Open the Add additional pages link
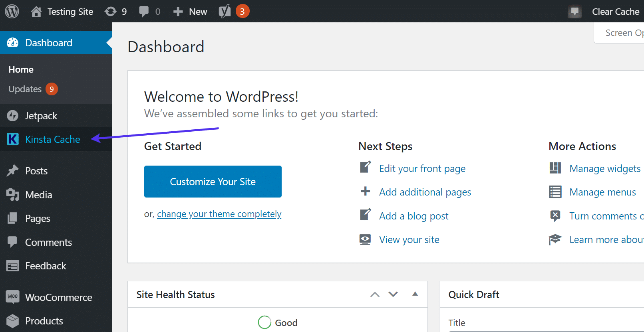This screenshot has width=644, height=332. click(x=425, y=192)
